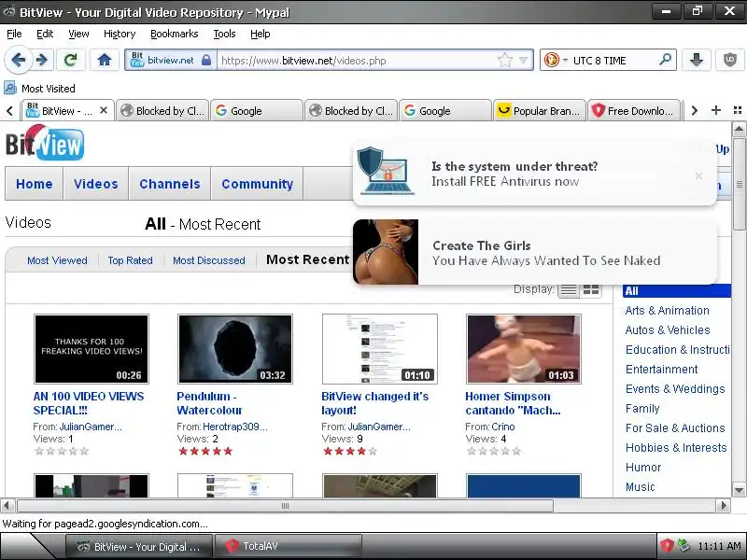Screen dimensions: 747x560
Task: Go to BitView Home nav tab
Action: [x=35, y=184]
